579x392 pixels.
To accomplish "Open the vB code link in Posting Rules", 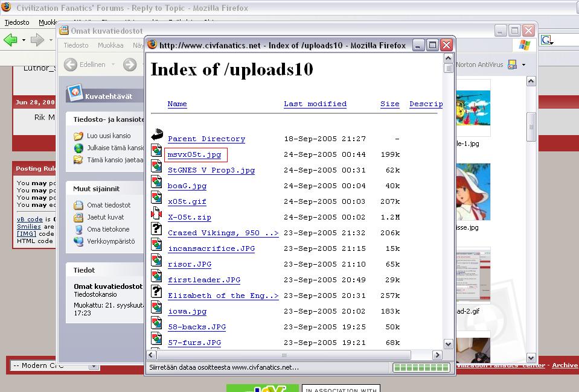I will (x=30, y=219).
